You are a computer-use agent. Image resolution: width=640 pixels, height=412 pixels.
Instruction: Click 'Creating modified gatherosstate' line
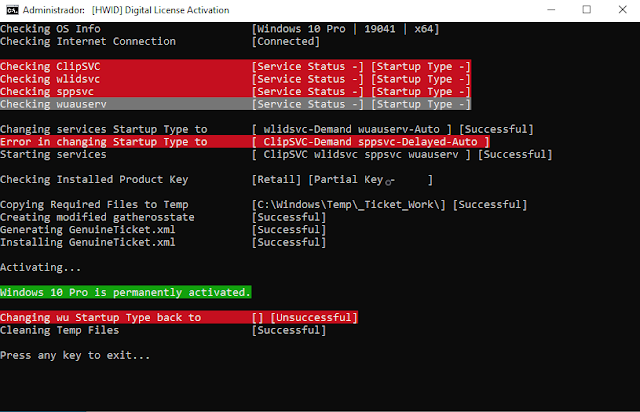pyautogui.click(x=97, y=217)
